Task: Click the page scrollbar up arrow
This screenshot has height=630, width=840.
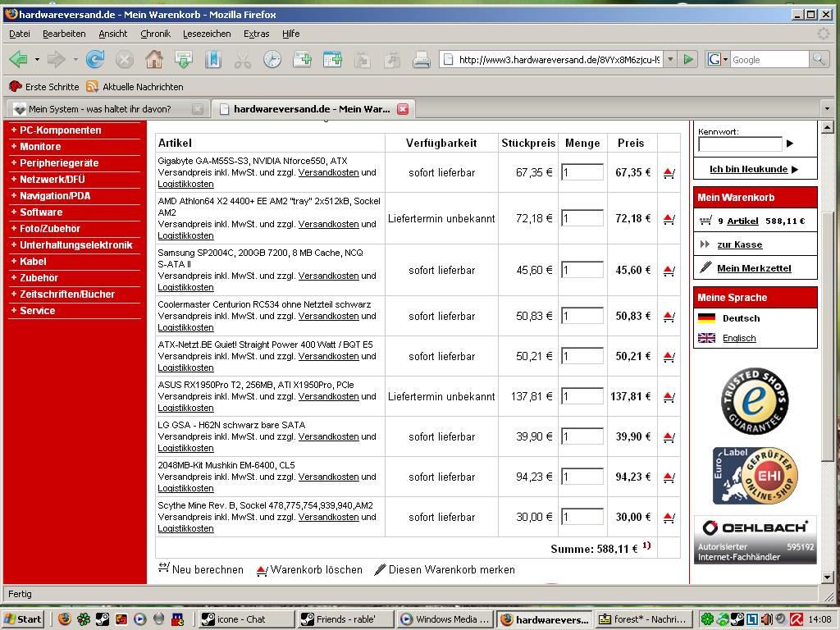Action: tap(827, 127)
